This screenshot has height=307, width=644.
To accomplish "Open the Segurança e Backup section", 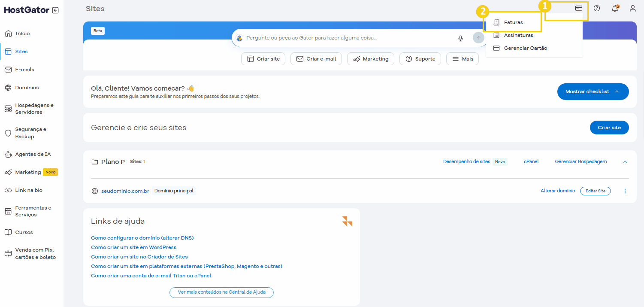I will click(31, 132).
